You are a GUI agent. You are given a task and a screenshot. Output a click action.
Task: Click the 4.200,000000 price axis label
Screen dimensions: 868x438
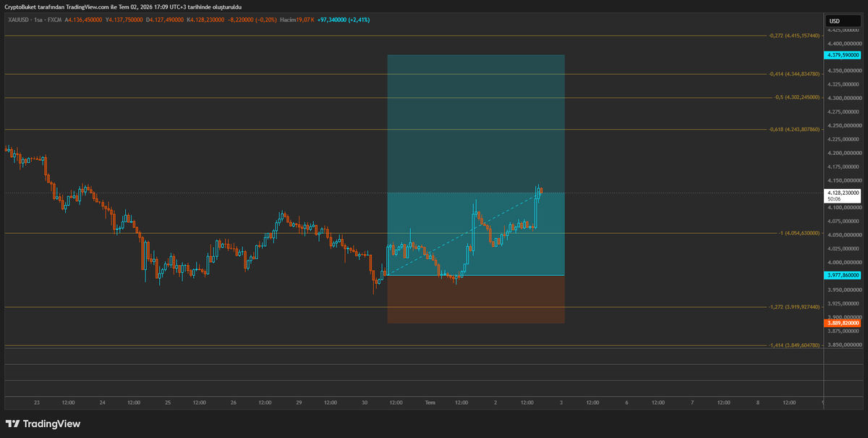coord(844,153)
